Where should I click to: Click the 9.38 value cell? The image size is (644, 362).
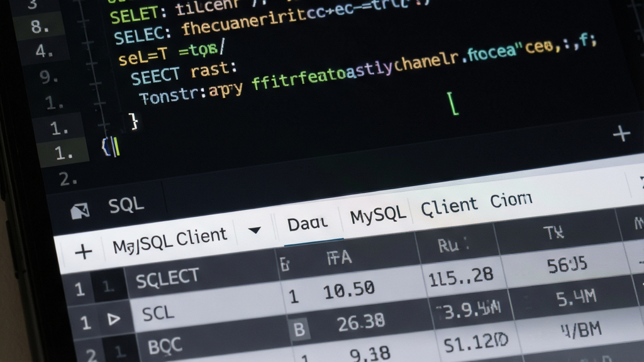pyautogui.click(x=370, y=353)
